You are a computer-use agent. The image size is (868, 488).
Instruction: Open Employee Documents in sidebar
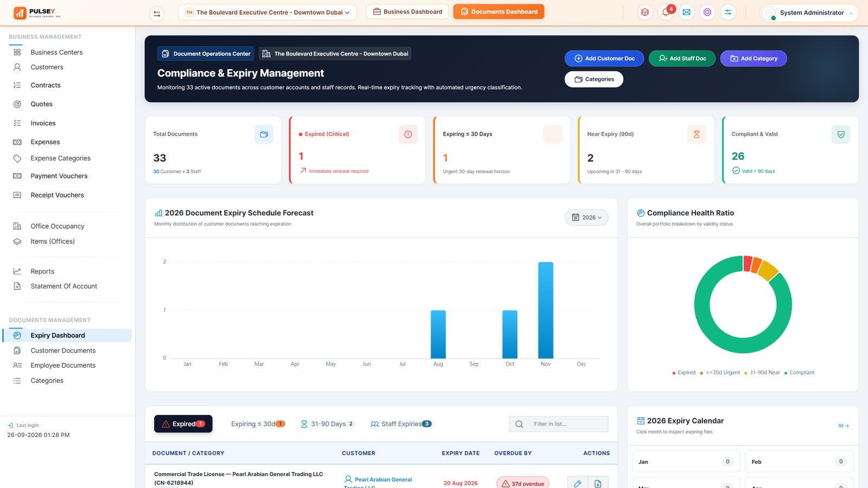coord(63,365)
